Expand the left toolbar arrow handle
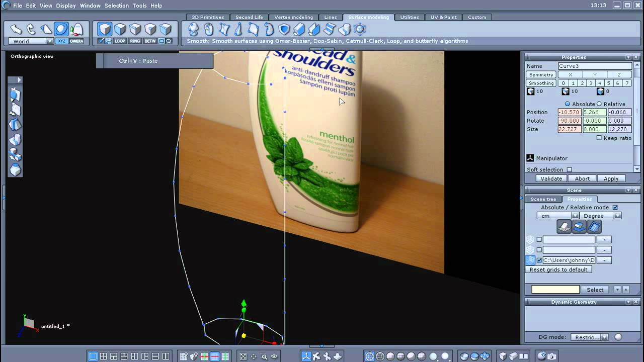 19,80
